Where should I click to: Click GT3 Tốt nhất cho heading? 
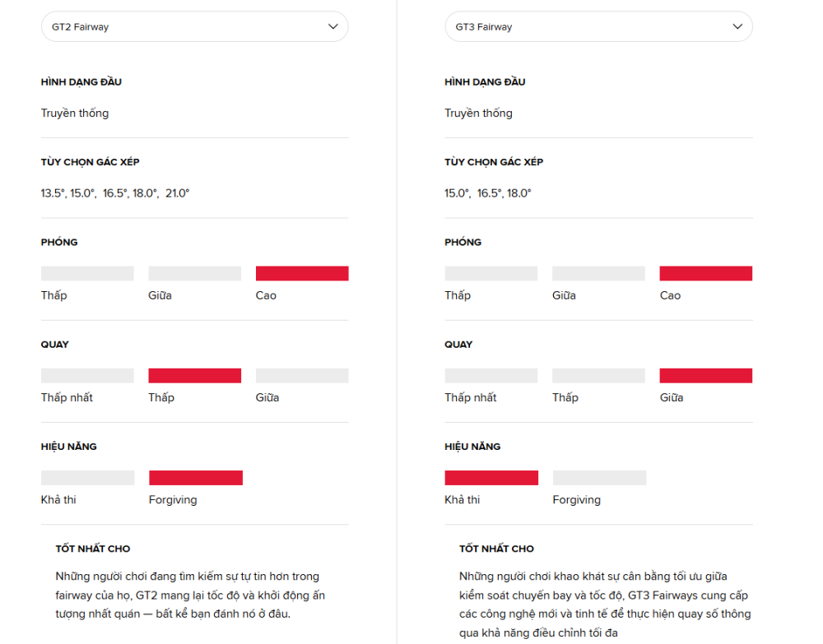pos(496,549)
